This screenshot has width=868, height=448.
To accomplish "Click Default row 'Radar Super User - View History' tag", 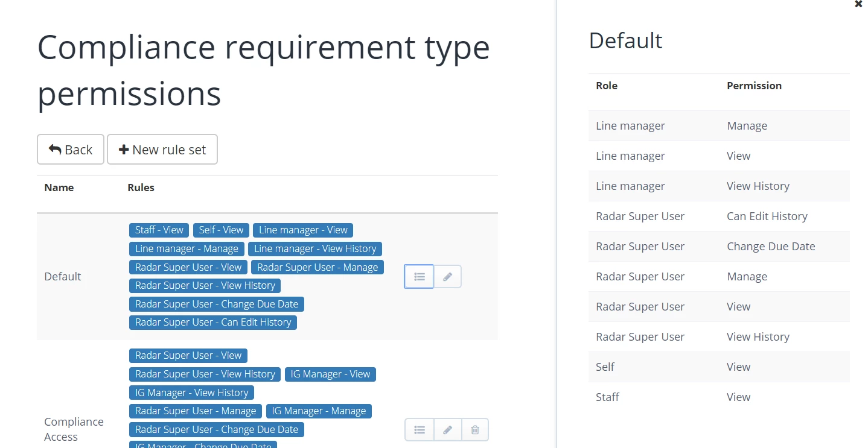I will 205,285.
